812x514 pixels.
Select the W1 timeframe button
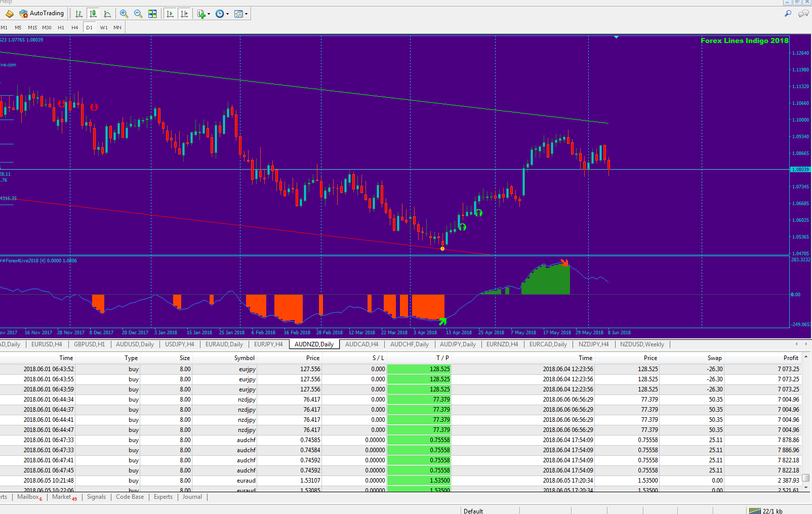click(x=104, y=28)
